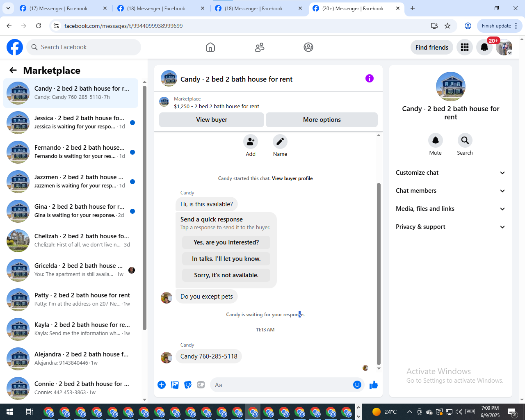Click the browser address bar URL
The image size is (525, 420).
pos(123,26)
